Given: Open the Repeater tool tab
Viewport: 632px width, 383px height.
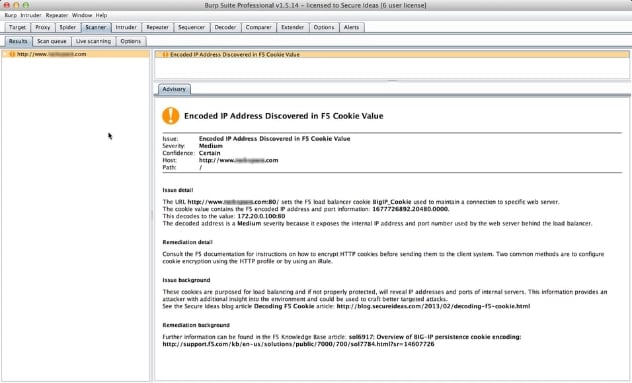Looking at the screenshot, I should click(x=157, y=27).
